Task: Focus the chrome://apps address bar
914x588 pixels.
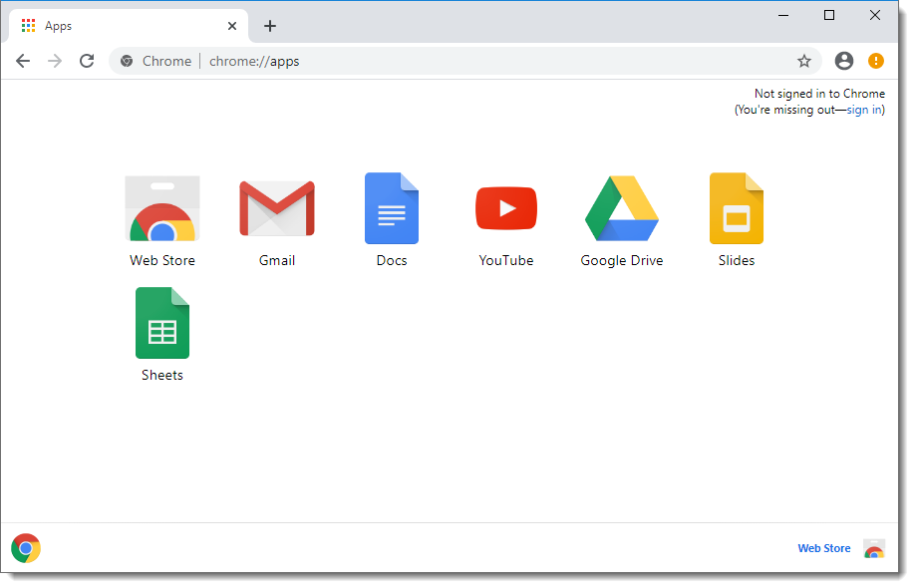Action: pyautogui.click(x=465, y=61)
